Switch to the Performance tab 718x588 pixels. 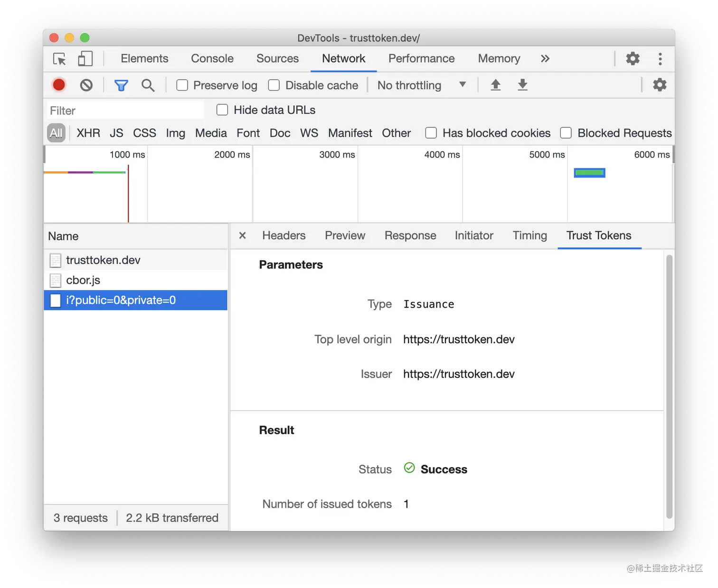point(422,58)
